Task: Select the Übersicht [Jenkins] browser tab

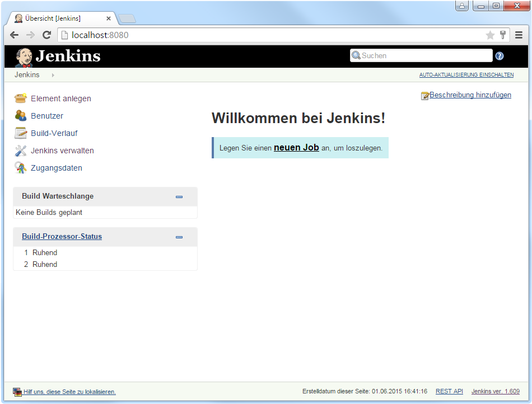Action: pyautogui.click(x=62, y=18)
